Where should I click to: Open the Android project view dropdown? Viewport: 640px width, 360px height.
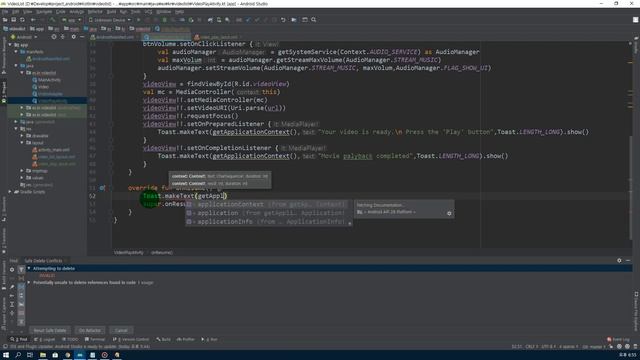pos(24,37)
